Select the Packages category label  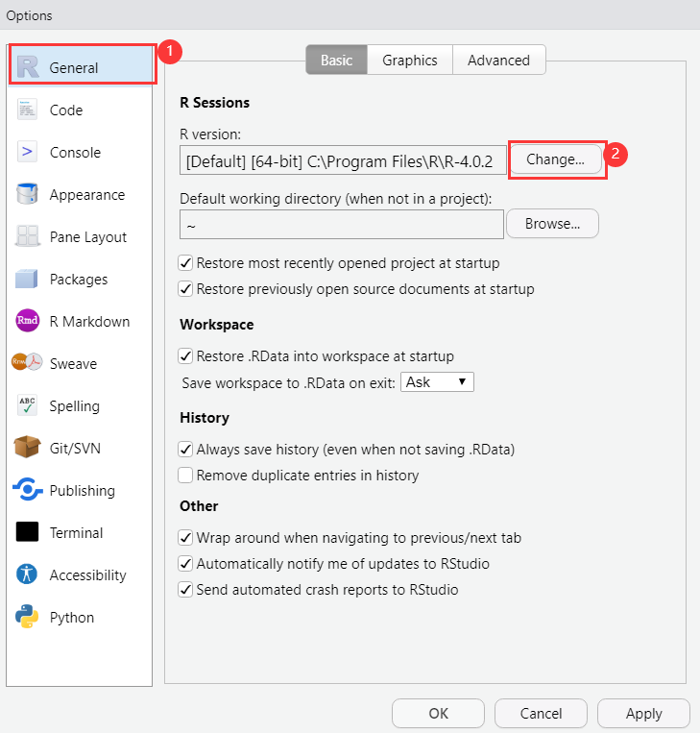tap(79, 280)
